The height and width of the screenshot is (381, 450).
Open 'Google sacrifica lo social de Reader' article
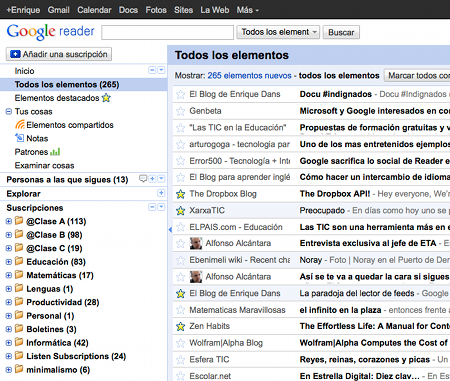375,161
